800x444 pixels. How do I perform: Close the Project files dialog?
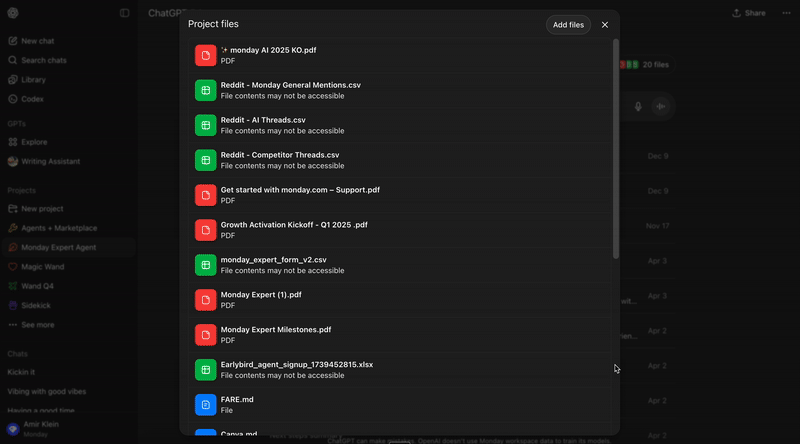point(605,24)
